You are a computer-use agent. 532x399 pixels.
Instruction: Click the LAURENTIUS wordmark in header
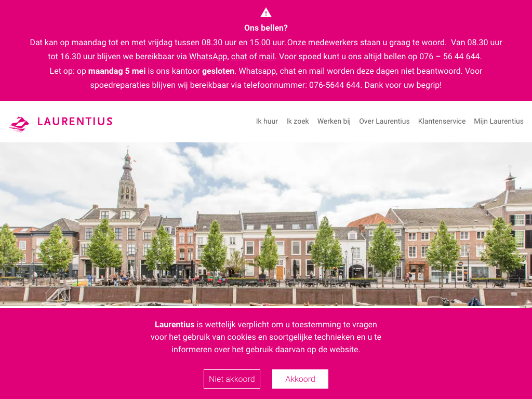[75, 122]
